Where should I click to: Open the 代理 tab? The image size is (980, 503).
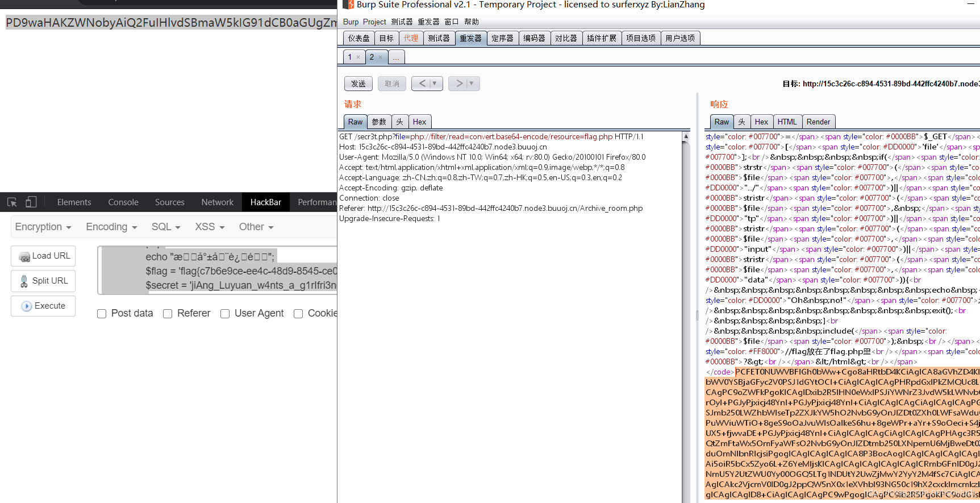tap(411, 38)
